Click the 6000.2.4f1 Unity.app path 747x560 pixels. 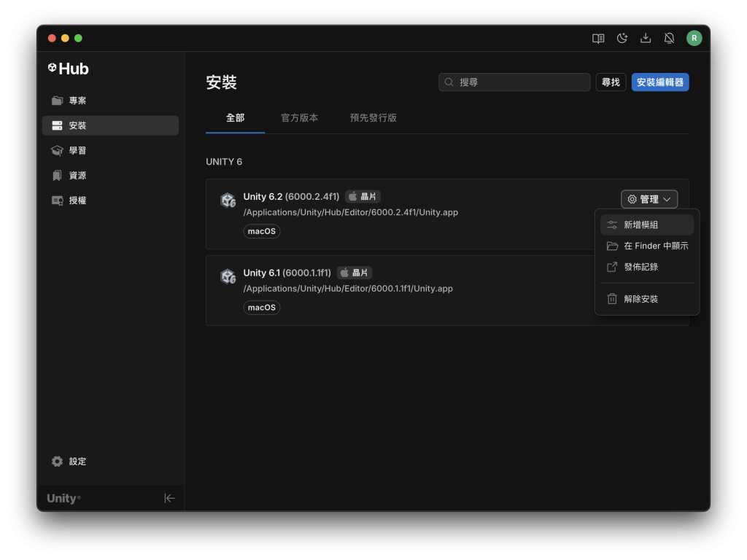(351, 212)
